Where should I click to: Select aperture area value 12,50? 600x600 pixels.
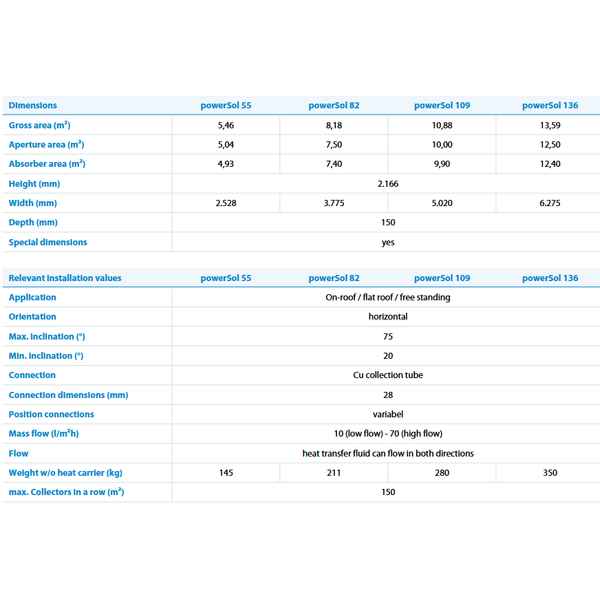click(550, 145)
